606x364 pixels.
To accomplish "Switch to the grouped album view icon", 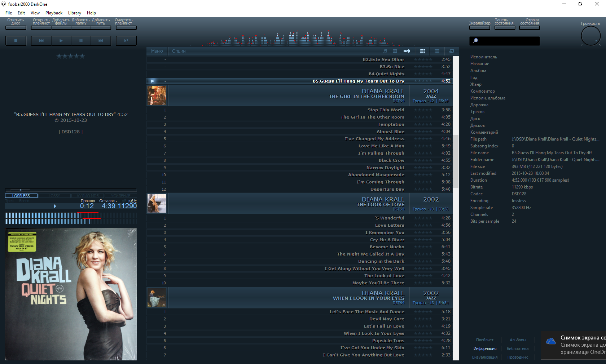I will click(x=422, y=51).
